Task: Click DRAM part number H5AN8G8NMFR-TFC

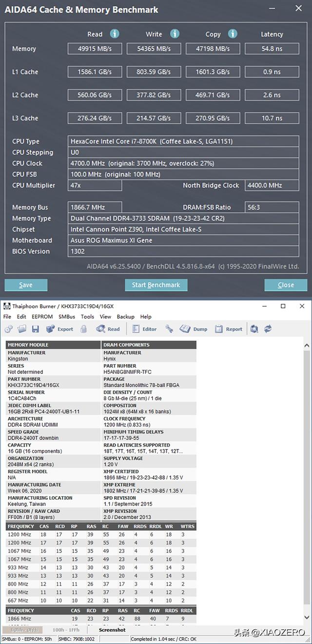Action: click(x=127, y=372)
